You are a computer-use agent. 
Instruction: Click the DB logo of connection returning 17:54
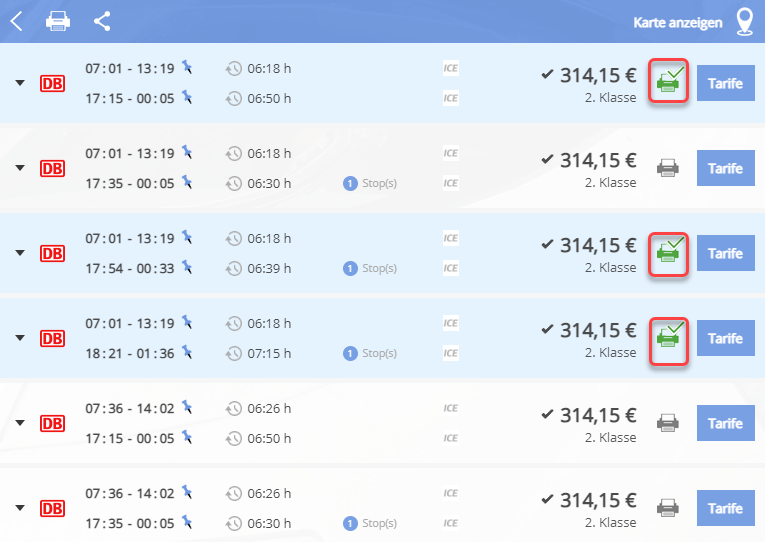(52, 253)
